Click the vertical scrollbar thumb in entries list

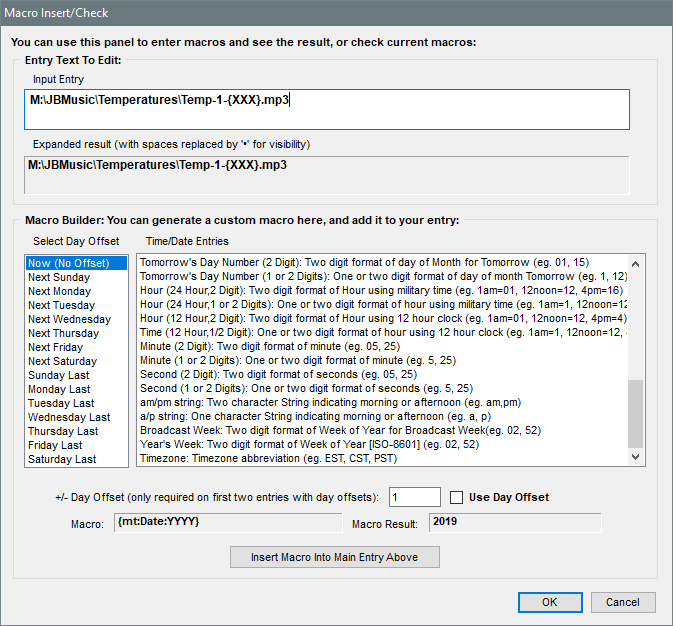point(635,412)
